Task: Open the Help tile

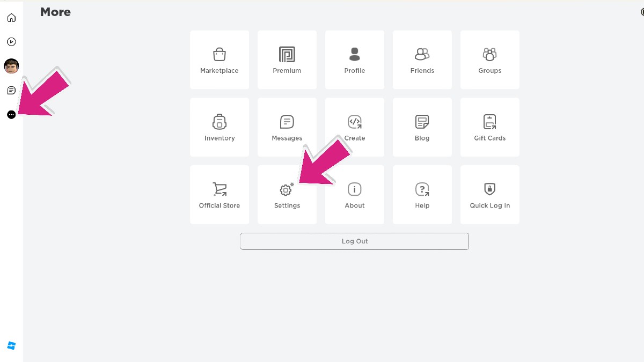Action: tap(422, 195)
